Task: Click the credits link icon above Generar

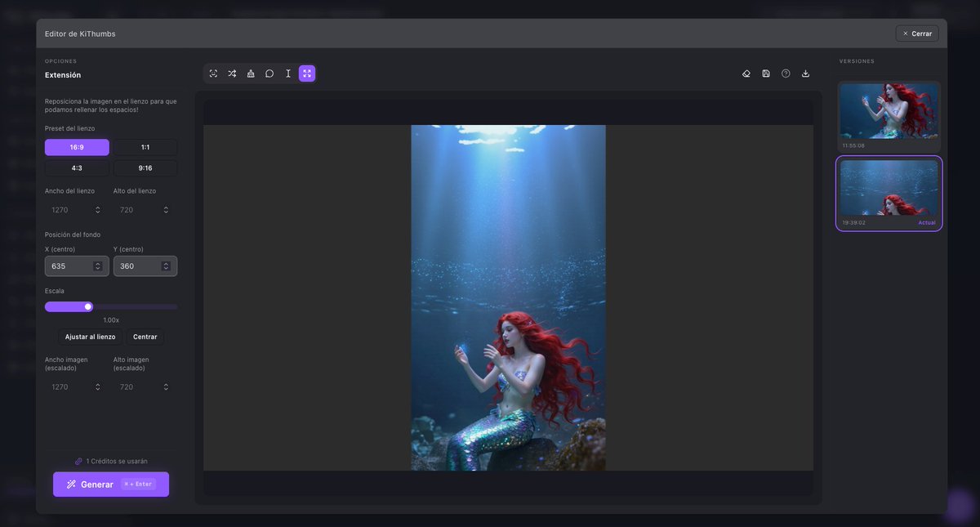Action: (x=78, y=462)
